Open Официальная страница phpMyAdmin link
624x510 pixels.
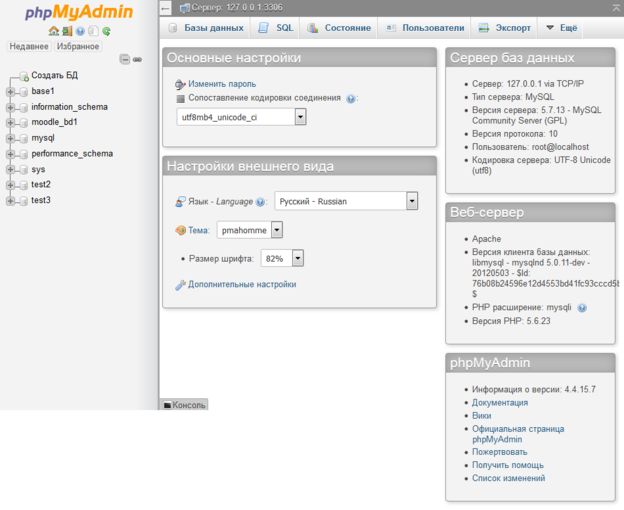(518, 434)
